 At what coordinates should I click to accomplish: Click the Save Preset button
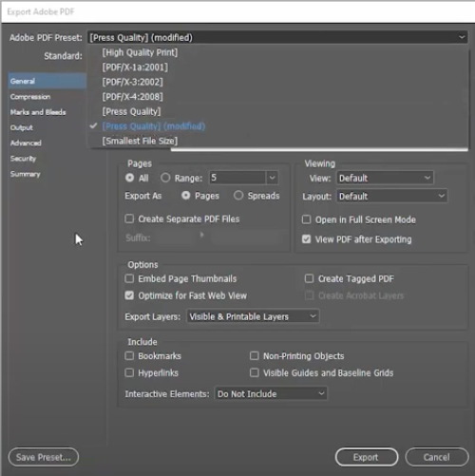pyautogui.click(x=44, y=457)
